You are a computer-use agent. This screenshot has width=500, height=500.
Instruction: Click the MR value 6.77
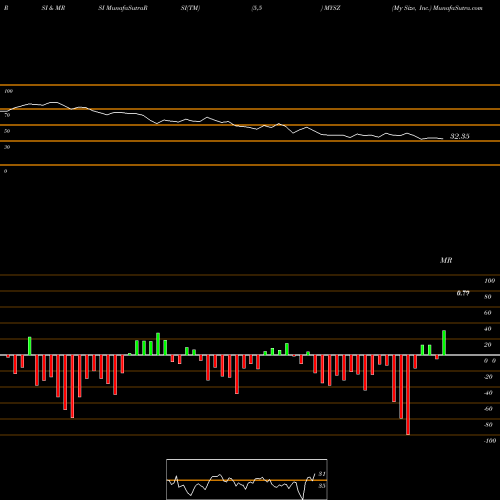pos(463,293)
